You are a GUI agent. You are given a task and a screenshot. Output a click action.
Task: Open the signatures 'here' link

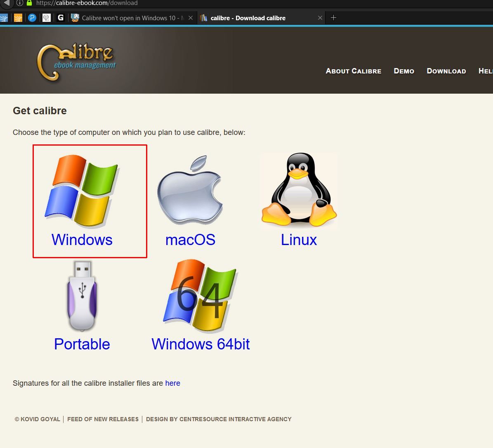pyautogui.click(x=172, y=383)
